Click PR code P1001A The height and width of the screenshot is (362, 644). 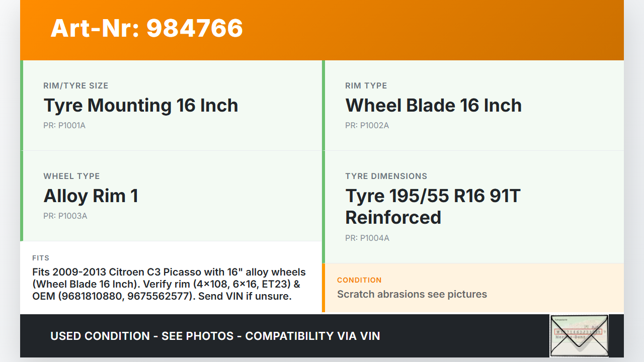coord(64,125)
